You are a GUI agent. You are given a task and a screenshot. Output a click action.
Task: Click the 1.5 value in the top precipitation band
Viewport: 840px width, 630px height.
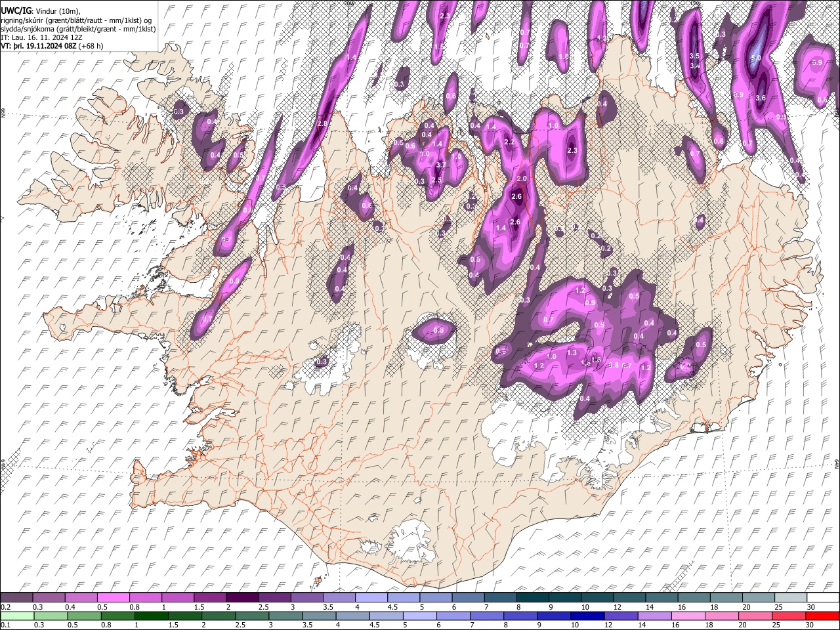coord(438,47)
